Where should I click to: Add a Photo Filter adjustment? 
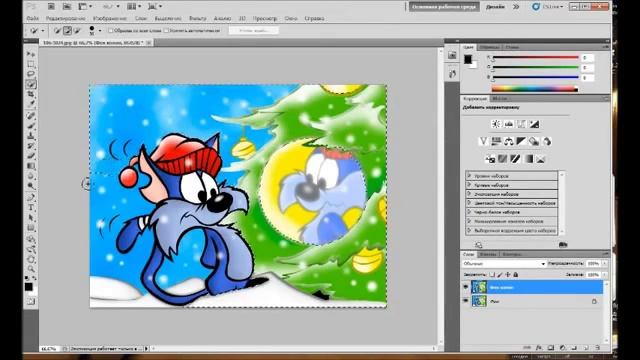534,142
